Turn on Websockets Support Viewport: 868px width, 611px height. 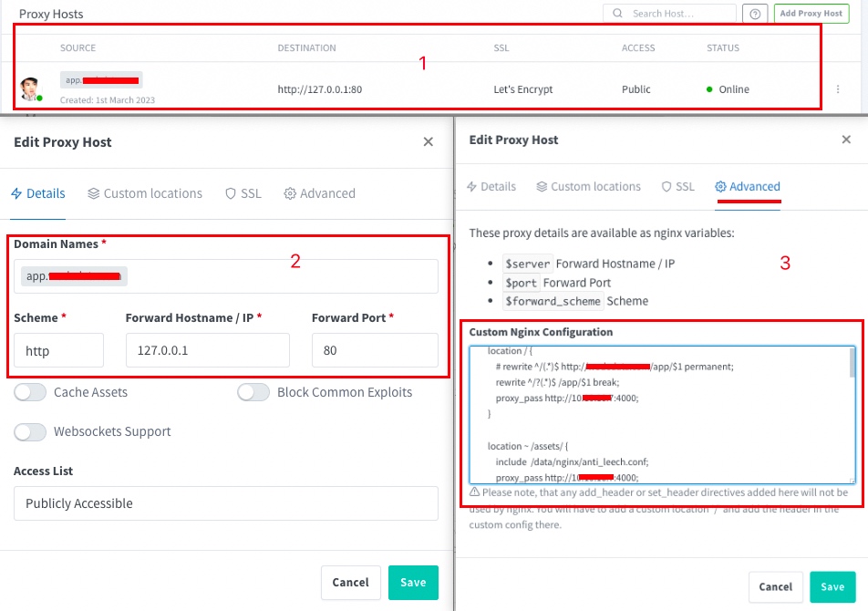[x=30, y=431]
